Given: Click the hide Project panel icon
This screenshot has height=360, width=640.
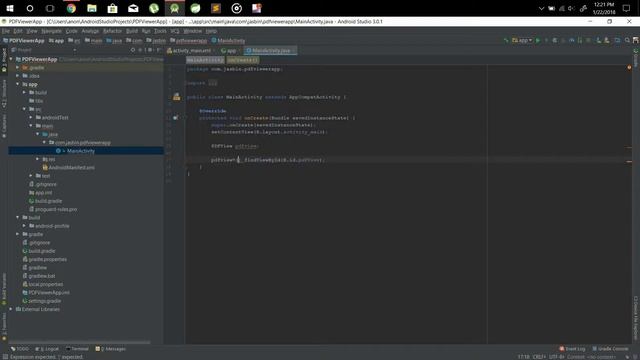Looking at the screenshot, I should click(x=159, y=50).
